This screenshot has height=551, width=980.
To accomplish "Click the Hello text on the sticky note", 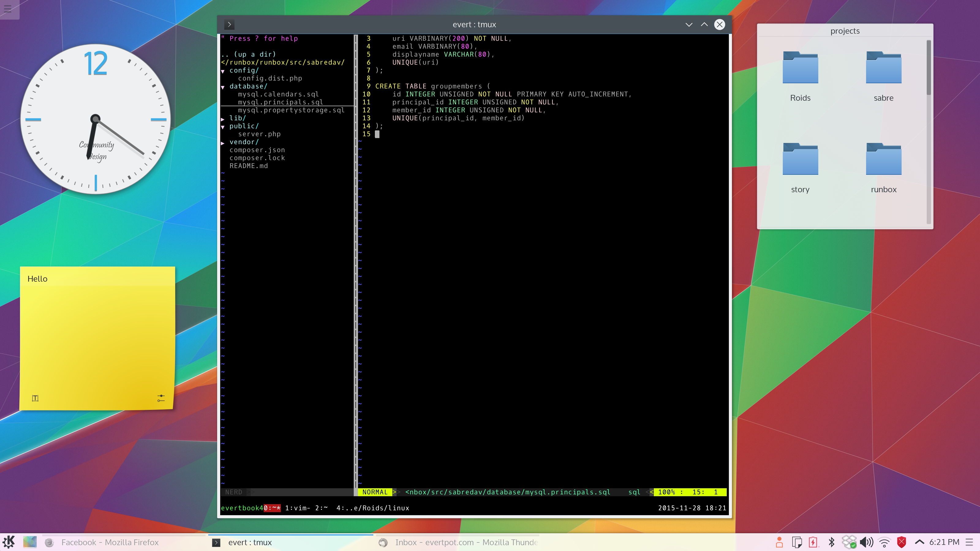I will click(37, 279).
